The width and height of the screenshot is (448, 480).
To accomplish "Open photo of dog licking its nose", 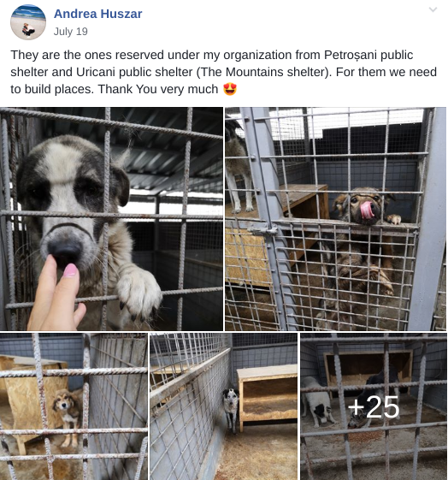I will coord(335,219).
